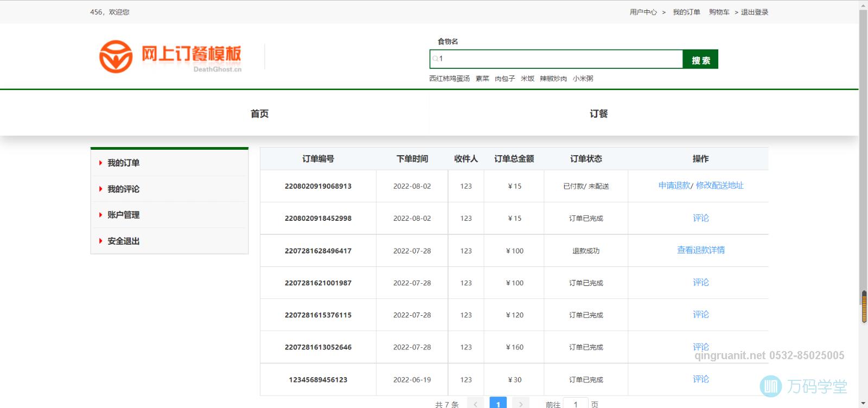
Task: Open 账户管理 in the sidebar menu
Action: coord(123,215)
